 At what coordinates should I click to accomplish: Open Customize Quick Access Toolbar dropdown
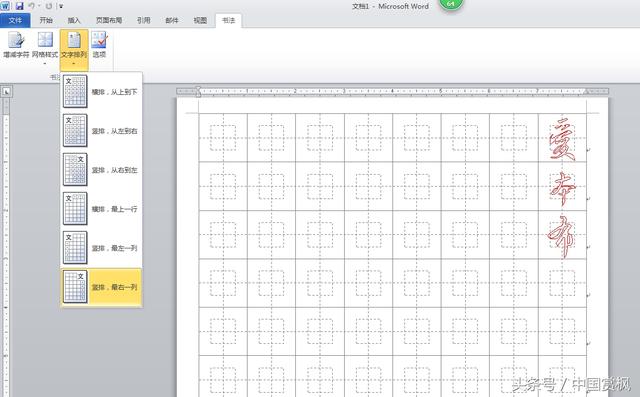click(61, 7)
